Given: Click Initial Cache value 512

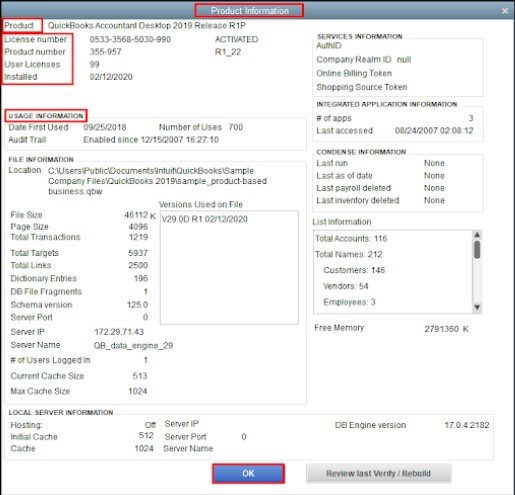Looking at the screenshot, I should tap(146, 436).
